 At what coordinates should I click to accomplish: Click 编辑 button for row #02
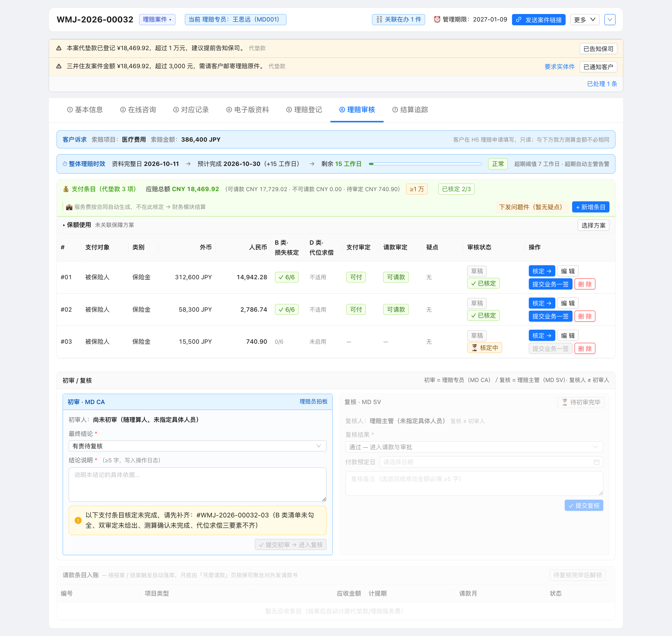coord(568,303)
